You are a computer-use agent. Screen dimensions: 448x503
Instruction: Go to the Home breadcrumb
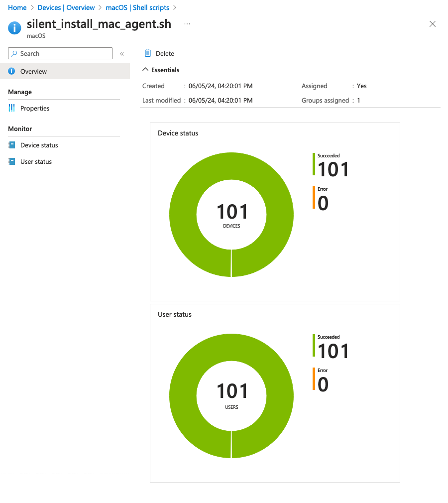pos(17,7)
